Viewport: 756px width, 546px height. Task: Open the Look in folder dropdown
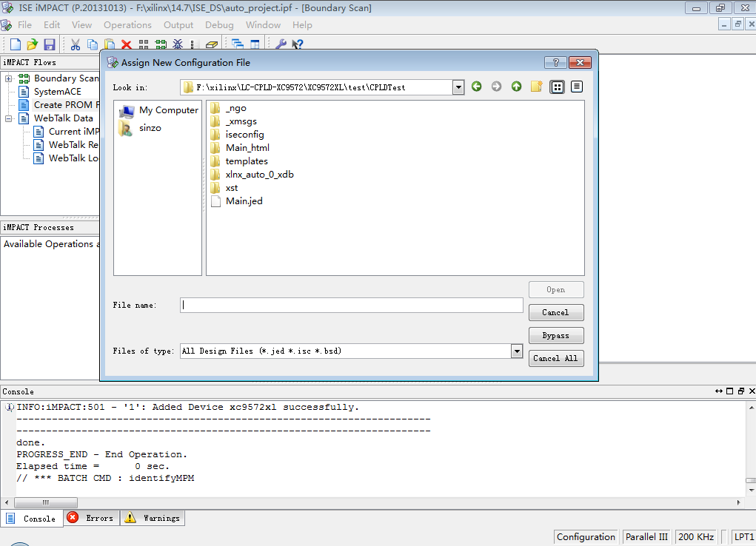click(458, 87)
